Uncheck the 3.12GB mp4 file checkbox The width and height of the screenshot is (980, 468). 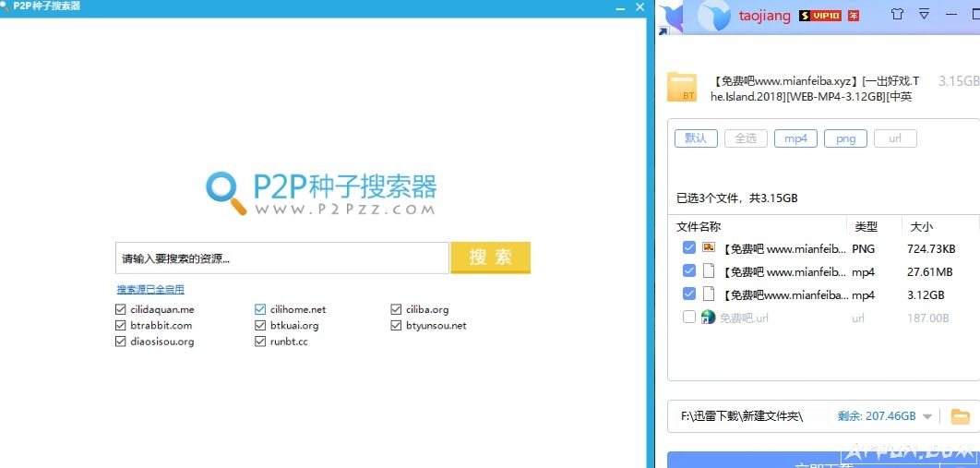coord(688,294)
